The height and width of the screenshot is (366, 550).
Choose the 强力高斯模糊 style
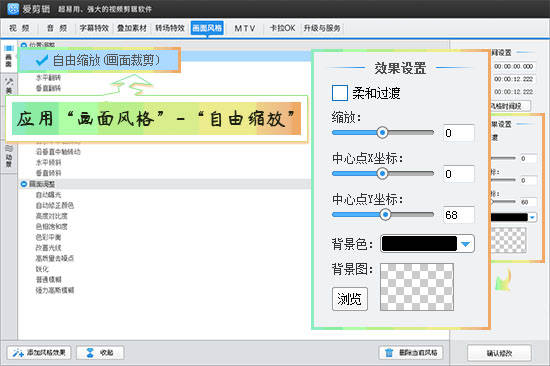point(55,290)
